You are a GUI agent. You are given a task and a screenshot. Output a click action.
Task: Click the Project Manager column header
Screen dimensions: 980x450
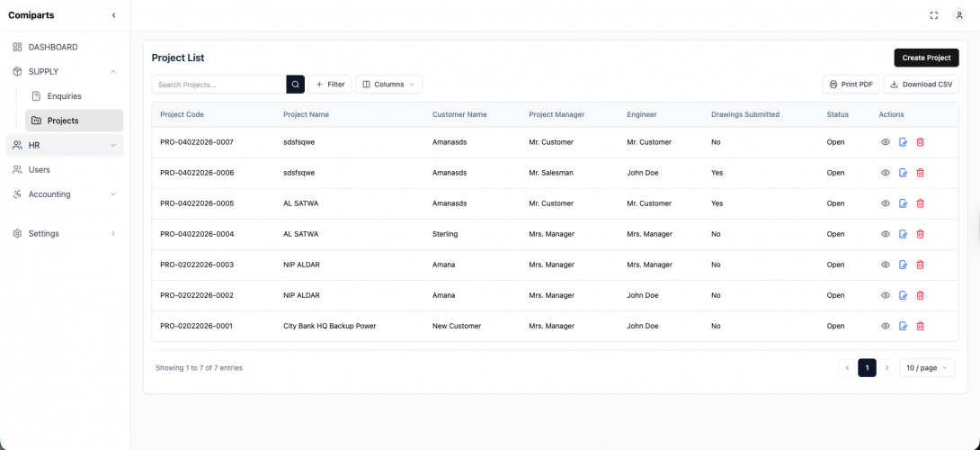(x=557, y=114)
